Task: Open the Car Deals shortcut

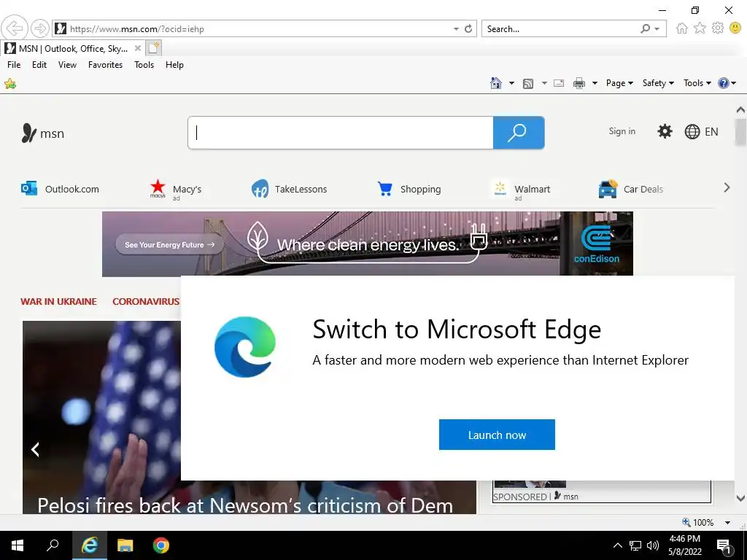Action: click(x=631, y=189)
